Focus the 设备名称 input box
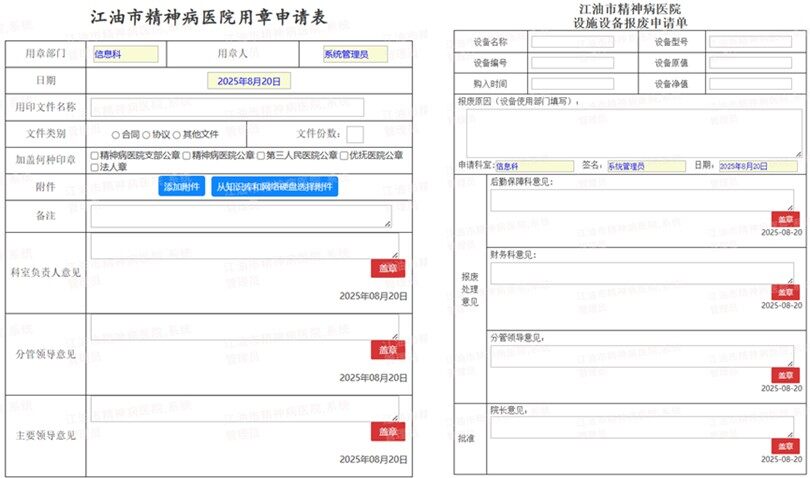 pyautogui.click(x=572, y=42)
